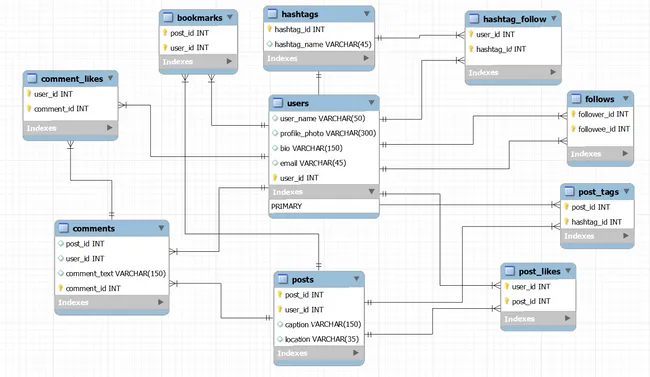Click the comment_likes table icon

(32, 78)
